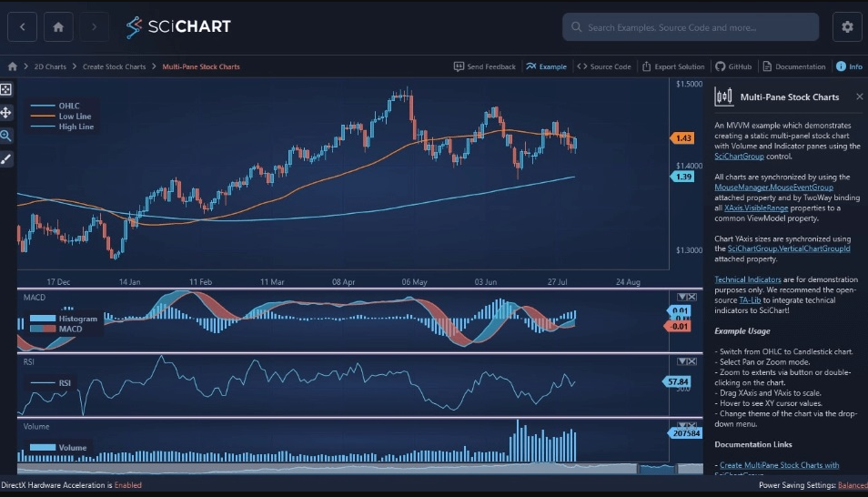868x497 pixels.
Task: Click the -0.01 MACD axis marker
Action: (678, 327)
